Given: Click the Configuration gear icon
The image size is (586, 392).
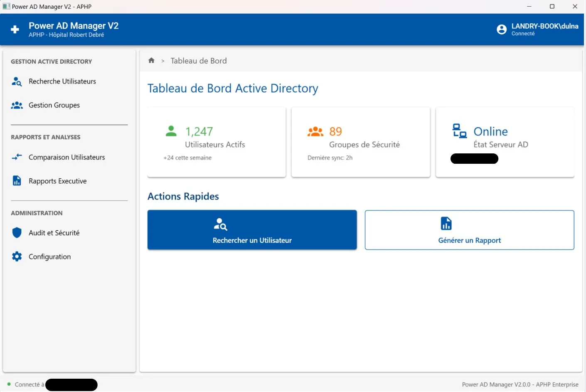Looking at the screenshot, I should click(x=17, y=256).
